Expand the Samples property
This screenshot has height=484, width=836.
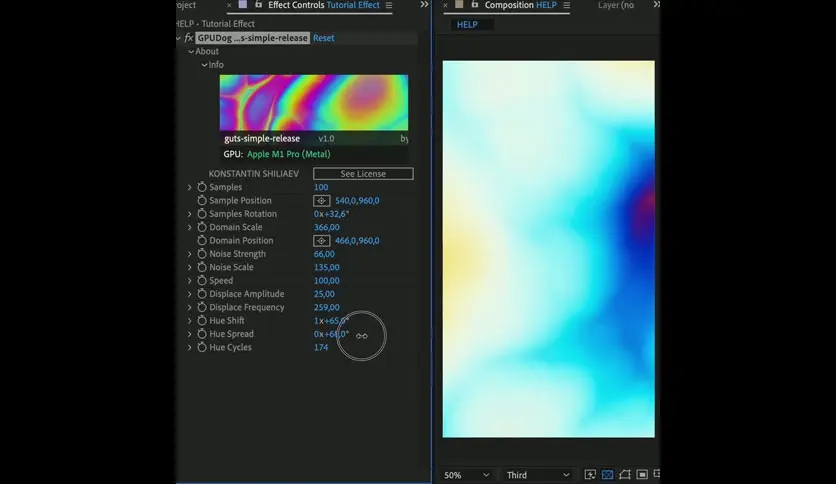(189, 187)
